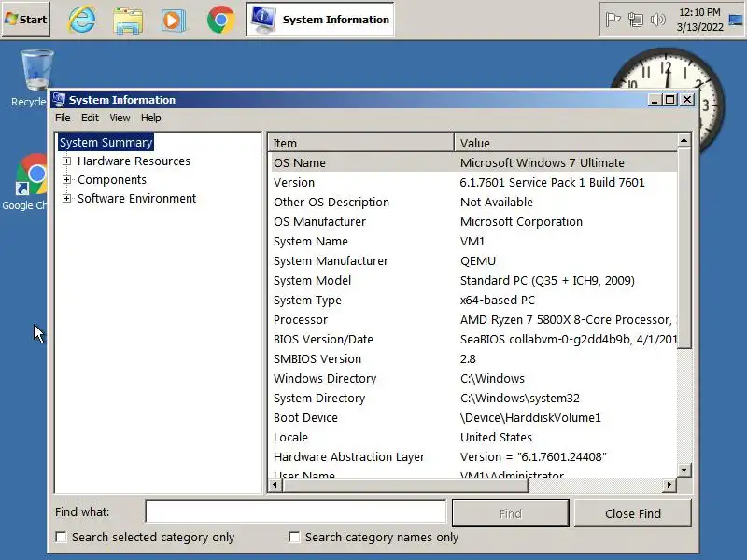This screenshot has width=747, height=560.
Task: Select the System Directory row
Action: [472, 399]
